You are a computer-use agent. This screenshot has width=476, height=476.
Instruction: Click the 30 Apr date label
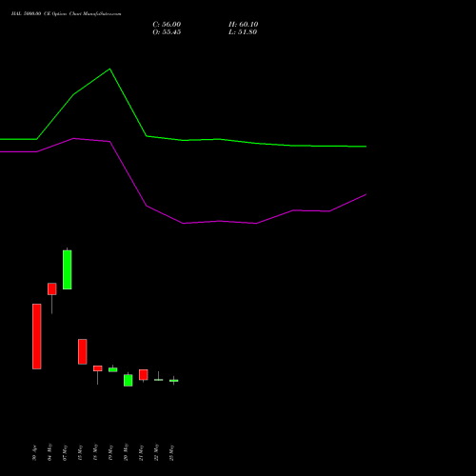click(34, 452)
